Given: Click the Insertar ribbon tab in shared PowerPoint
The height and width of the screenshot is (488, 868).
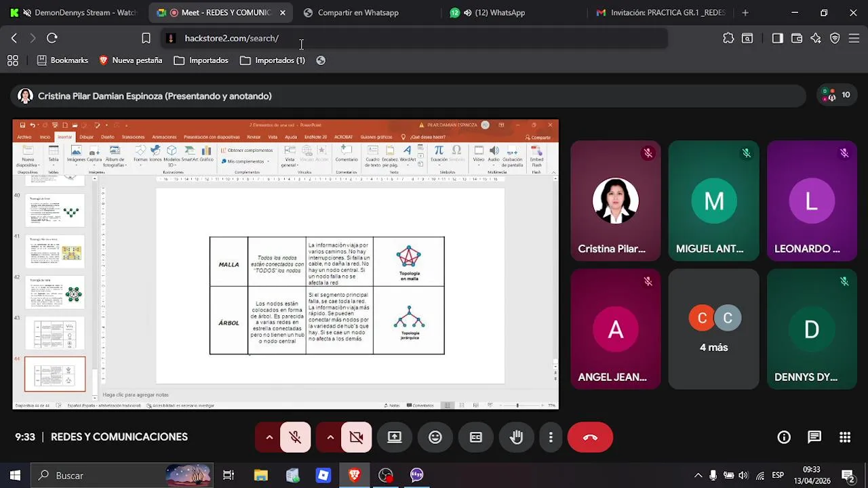Looking at the screenshot, I should point(64,137).
